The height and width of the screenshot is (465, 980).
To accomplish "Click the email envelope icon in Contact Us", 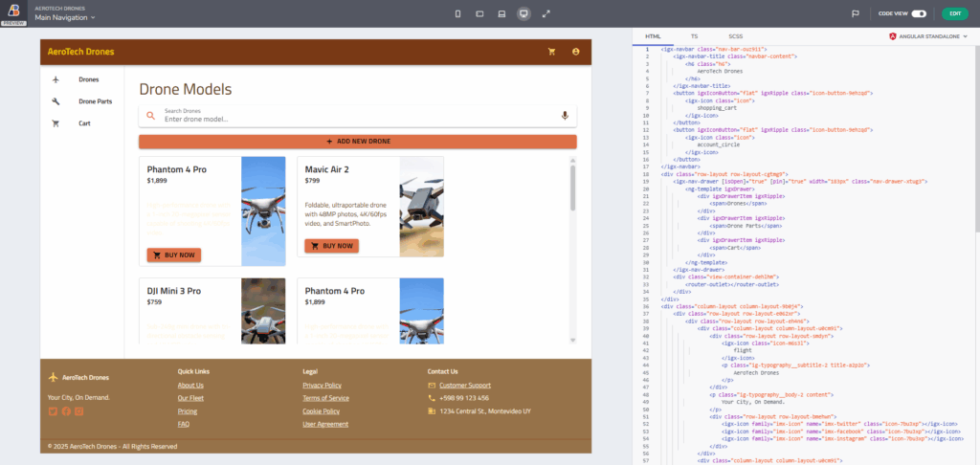I will click(x=432, y=385).
